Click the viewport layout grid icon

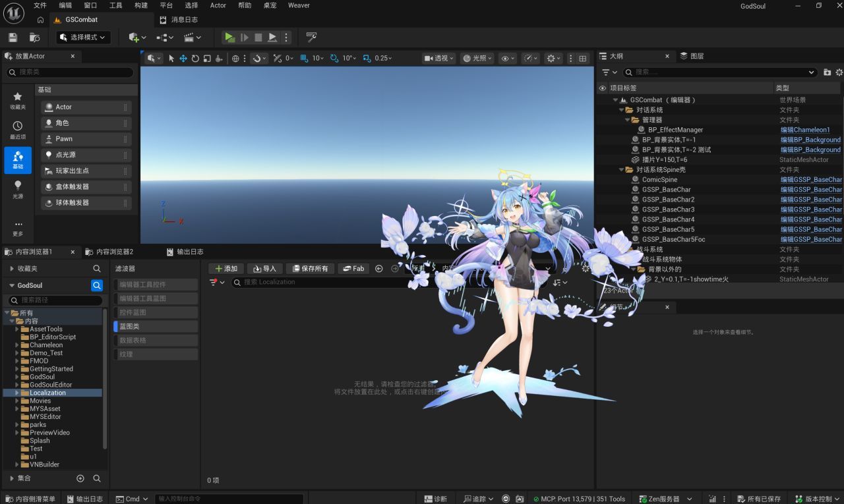[x=583, y=59]
